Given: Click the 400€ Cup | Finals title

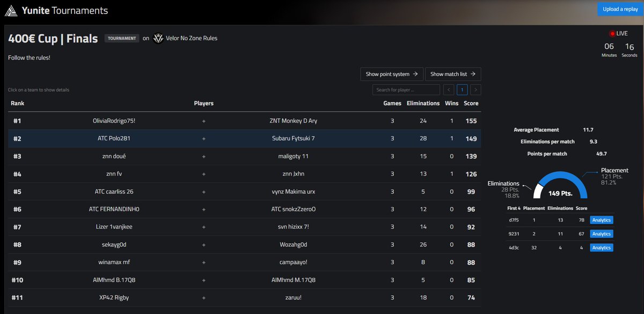Looking at the screenshot, I should pos(53,39).
